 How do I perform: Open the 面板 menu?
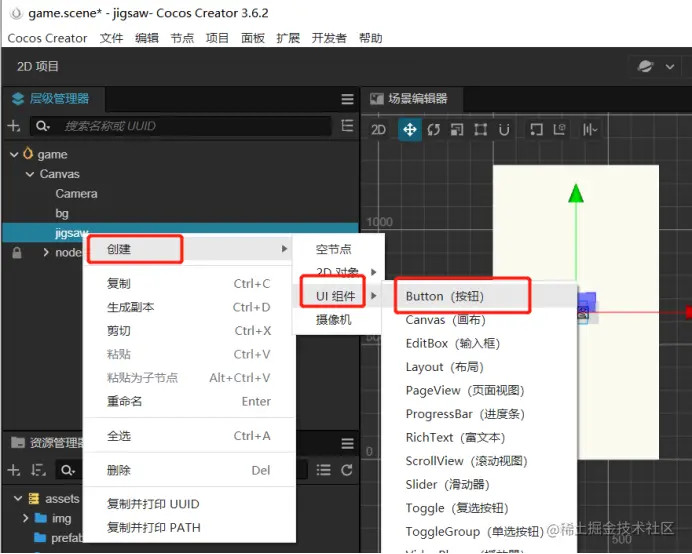coord(253,38)
